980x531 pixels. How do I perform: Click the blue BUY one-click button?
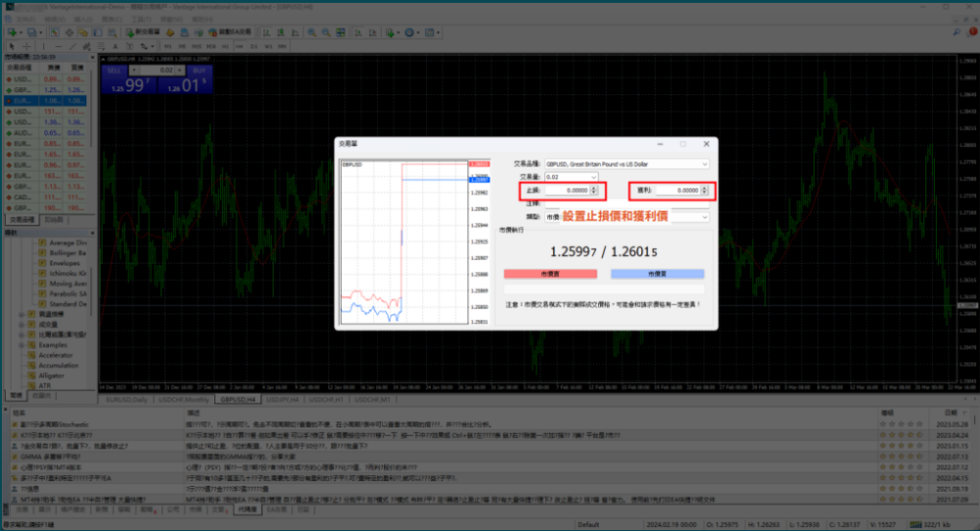click(x=200, y=72)
